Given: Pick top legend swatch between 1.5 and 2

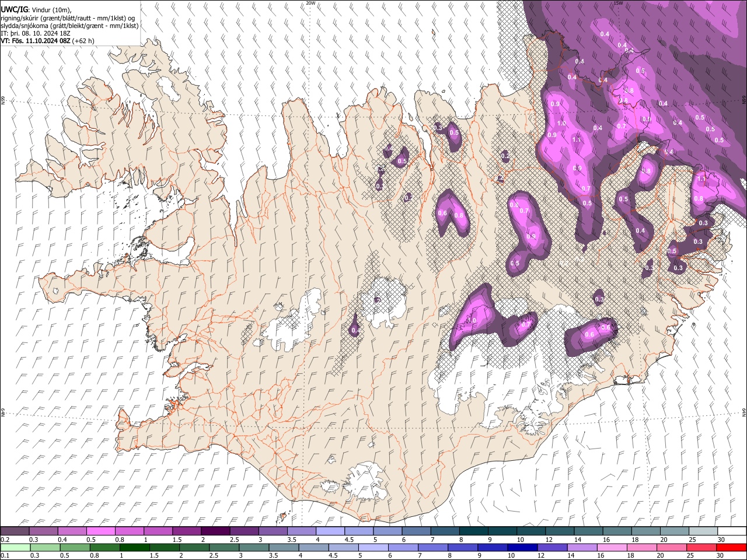Looking at the screenshot, I should pos(186,531).
